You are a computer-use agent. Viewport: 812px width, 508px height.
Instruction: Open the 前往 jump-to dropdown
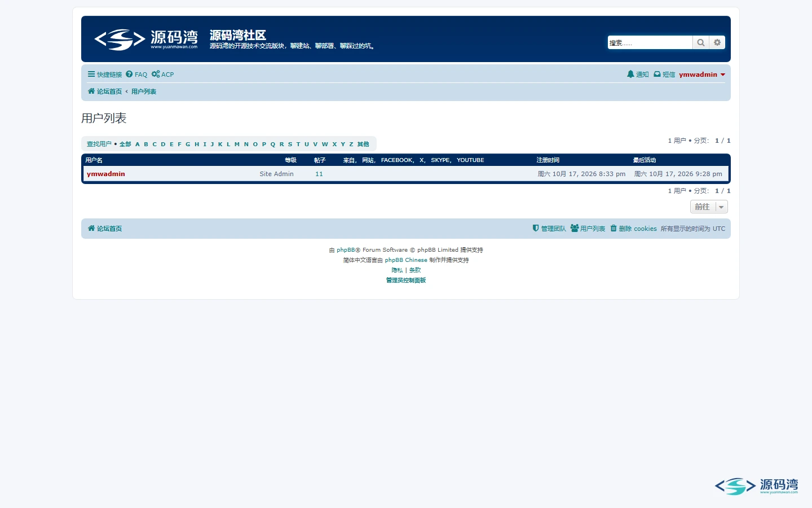pos(709,207)
